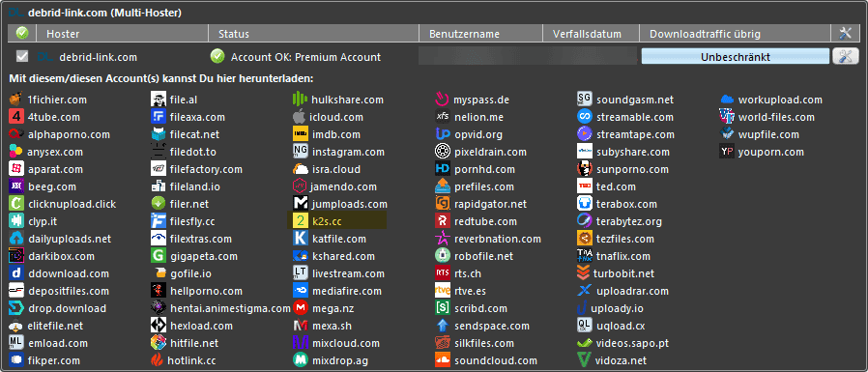Click the pixeldrain.com icon

point(443,152)
